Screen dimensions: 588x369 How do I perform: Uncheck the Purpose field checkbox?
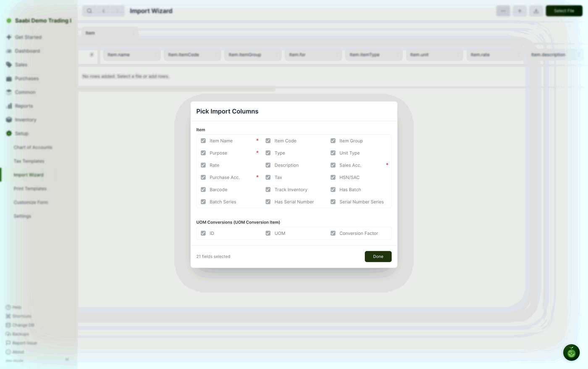[x=203, y=153]
